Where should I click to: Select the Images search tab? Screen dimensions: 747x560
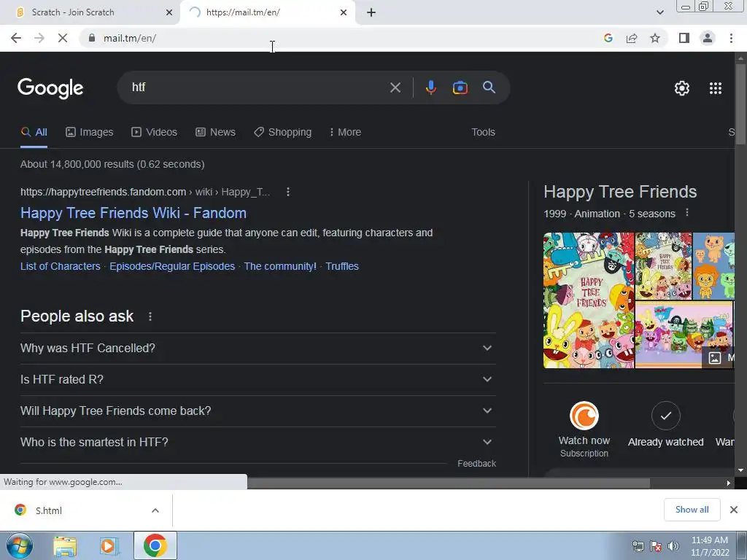pos(90,133)
